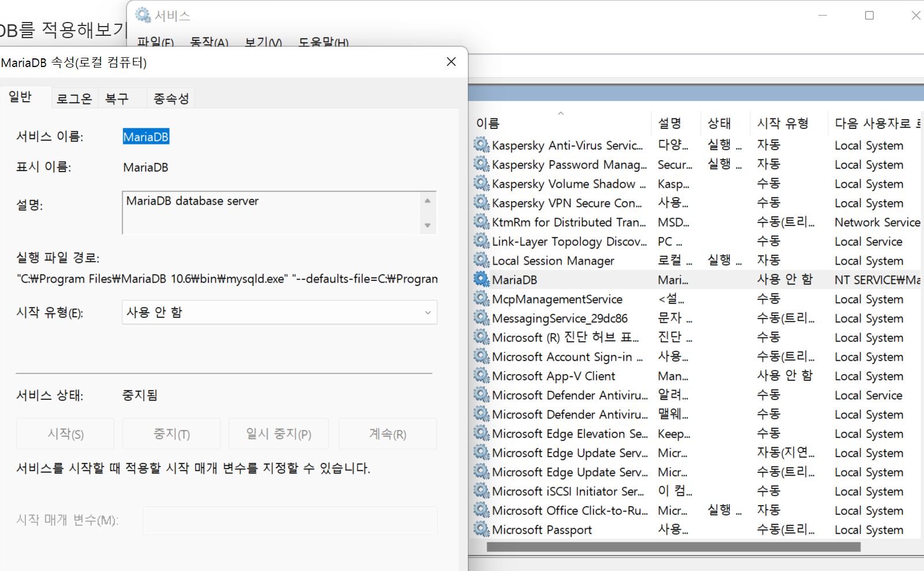
Task: Click gear icon of Microsoft (R) 진단 허브 row
Action: [482, 337]
